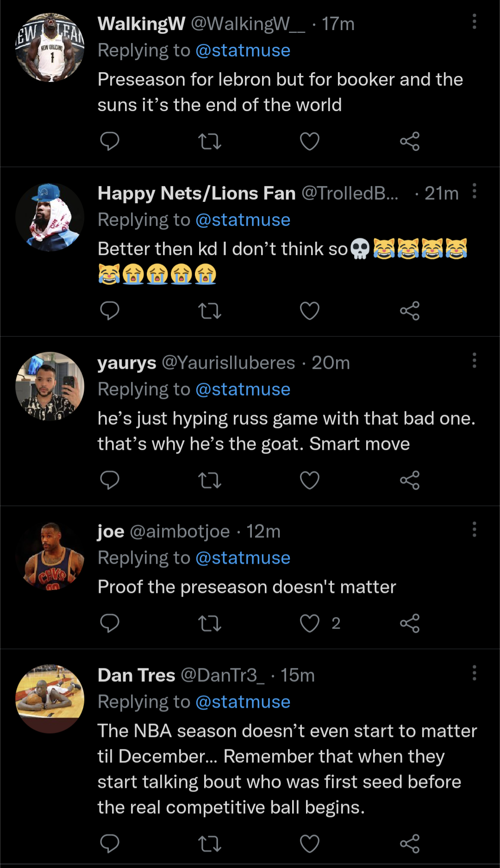Share Dan Tres's tweet
Viewport: 500px width, 868px height.
tap(410, 843)
